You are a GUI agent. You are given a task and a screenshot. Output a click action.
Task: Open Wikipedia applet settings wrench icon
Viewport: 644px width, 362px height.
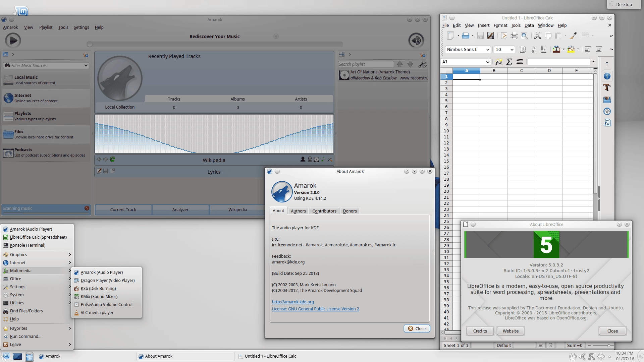coord(330,160)
